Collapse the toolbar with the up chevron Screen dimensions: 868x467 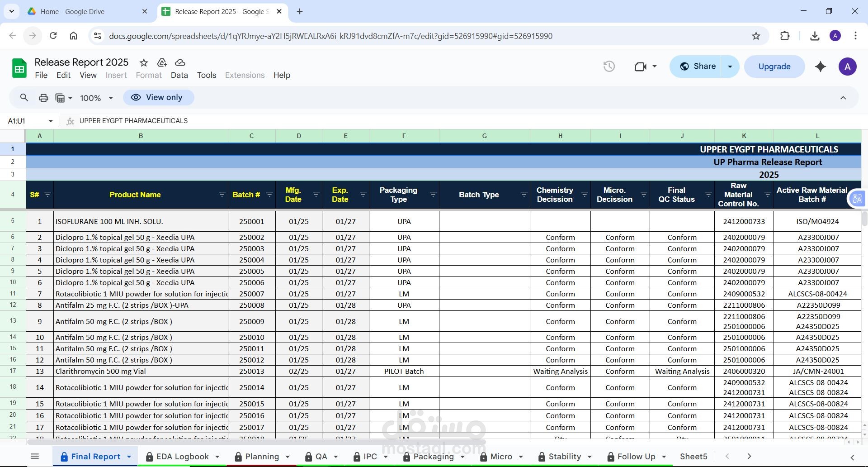843,98
